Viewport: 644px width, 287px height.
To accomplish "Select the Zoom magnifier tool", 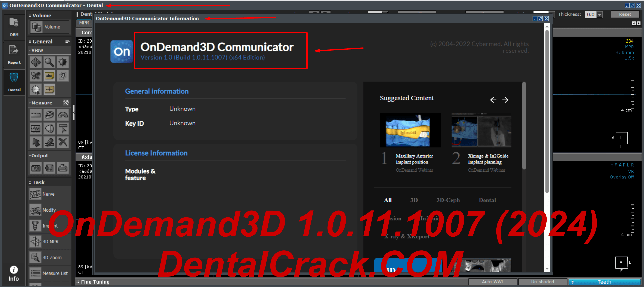I will [x=49, y=62].
